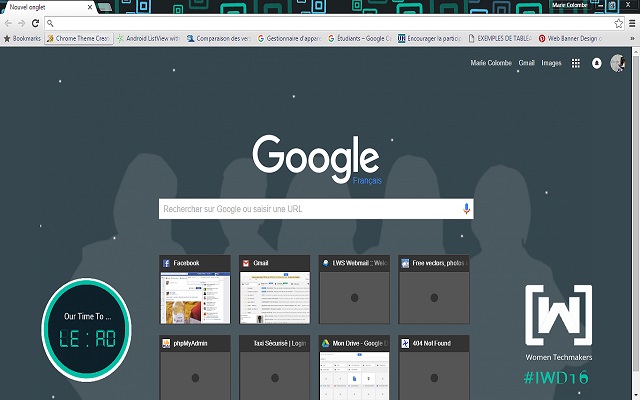Open the phpMyAdmin tile
The width and height of the screenshot is (640, 400).
(x=195, y=368)
